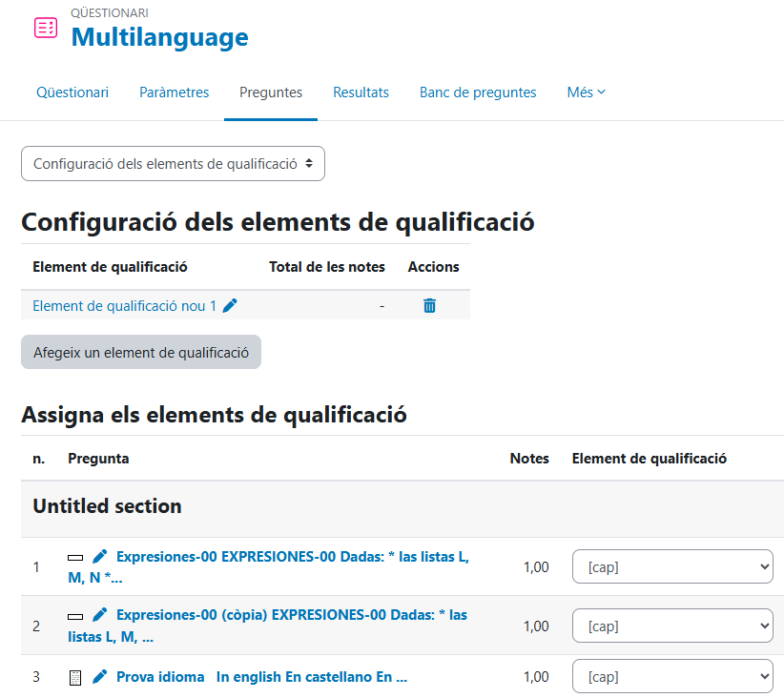
Task: Edit question 1 with pencil icon
Action: tap(100, 557)
